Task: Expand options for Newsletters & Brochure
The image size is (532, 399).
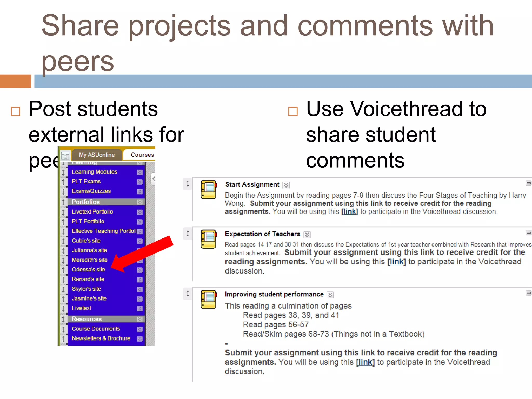Action: coord(140,339)
